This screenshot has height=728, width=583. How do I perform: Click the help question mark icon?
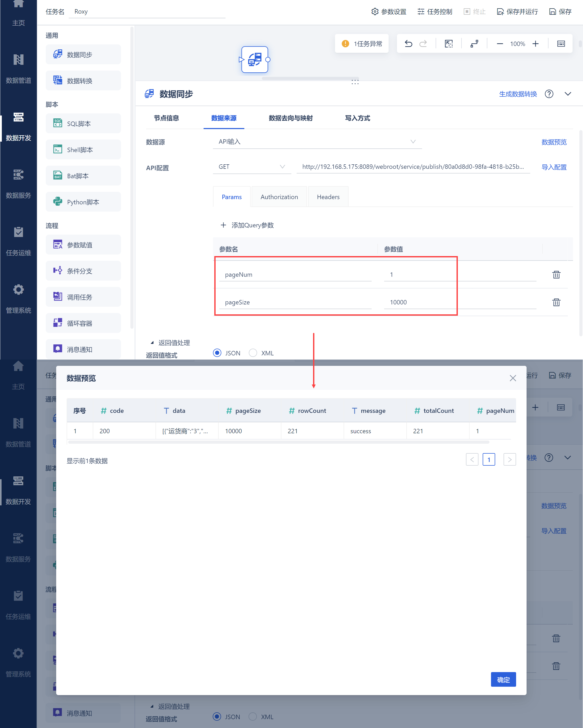pyautogui.click(x=549, y=94)
